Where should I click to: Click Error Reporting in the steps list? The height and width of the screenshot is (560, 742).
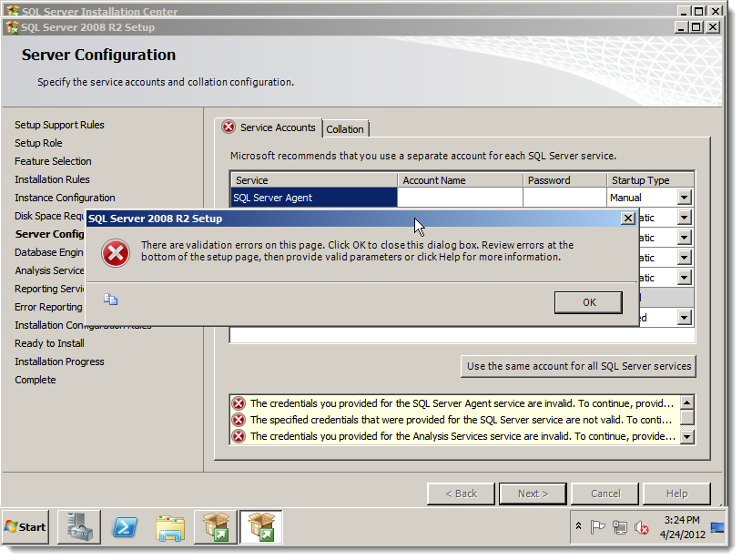click(x=48, y=307)
